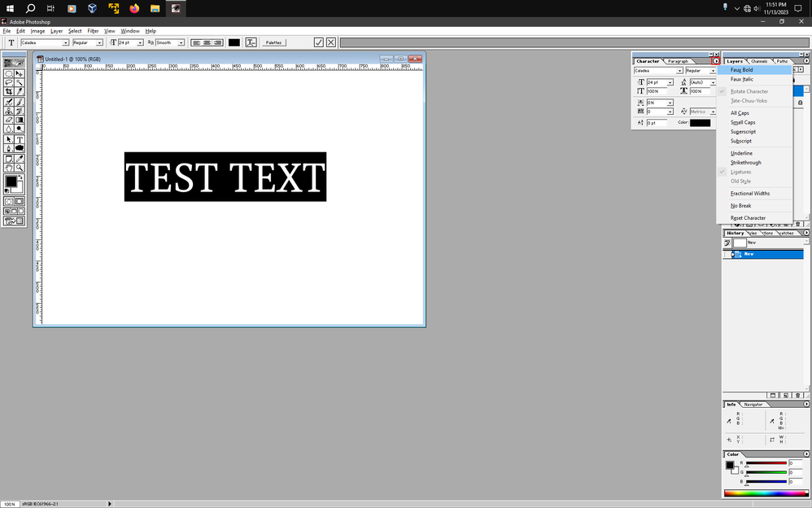Viewport: 812px width, 508px height.
Task: Select the Move tool
Action: 18,72
